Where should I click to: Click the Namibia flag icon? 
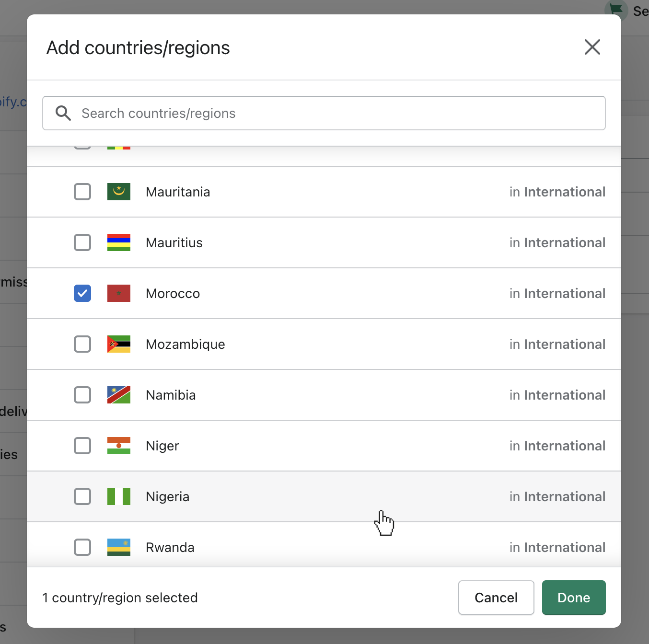point(118,395)
